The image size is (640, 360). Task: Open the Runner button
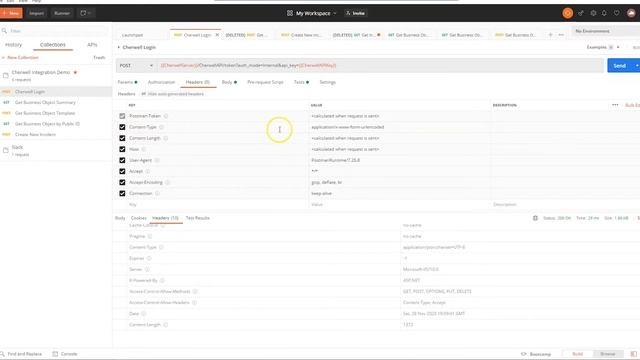[62, 13]
